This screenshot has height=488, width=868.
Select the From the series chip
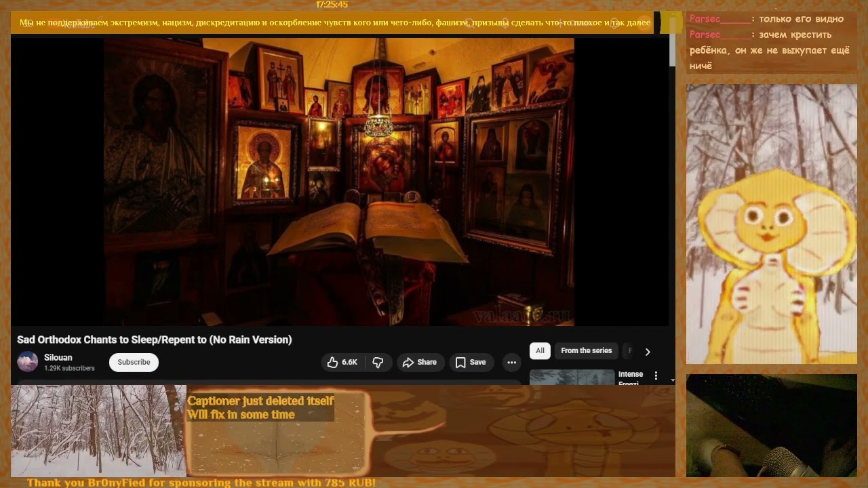pyautogui.click(x=586, y=351)
